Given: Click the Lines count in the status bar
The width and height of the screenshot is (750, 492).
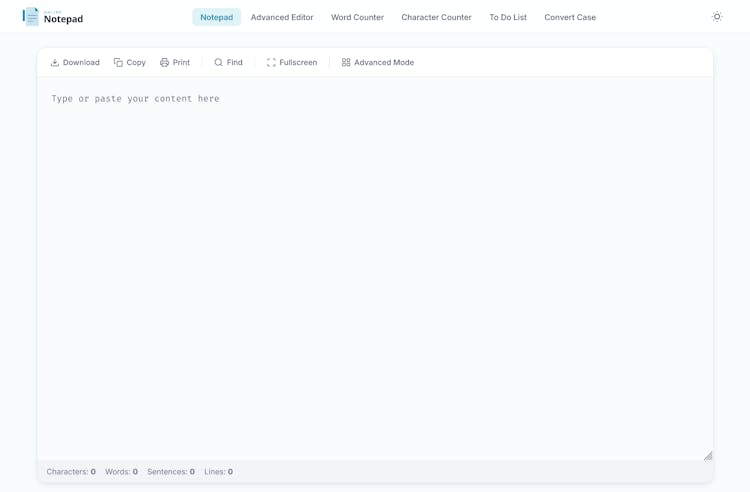Looking at the screenshot, I should point(218,472).
